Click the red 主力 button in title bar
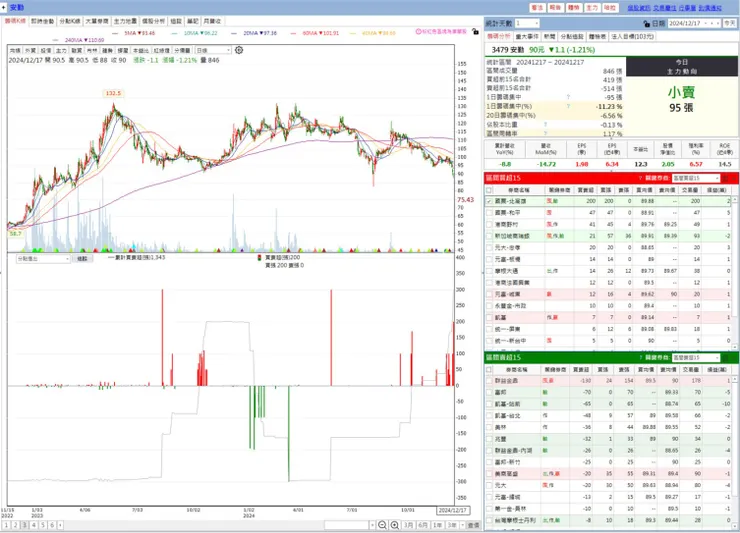The image size is (740, 533). (x=592, y=8)
